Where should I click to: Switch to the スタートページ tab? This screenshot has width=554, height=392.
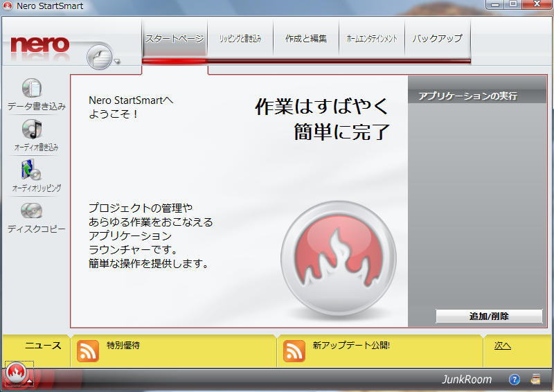coord(175,38)
